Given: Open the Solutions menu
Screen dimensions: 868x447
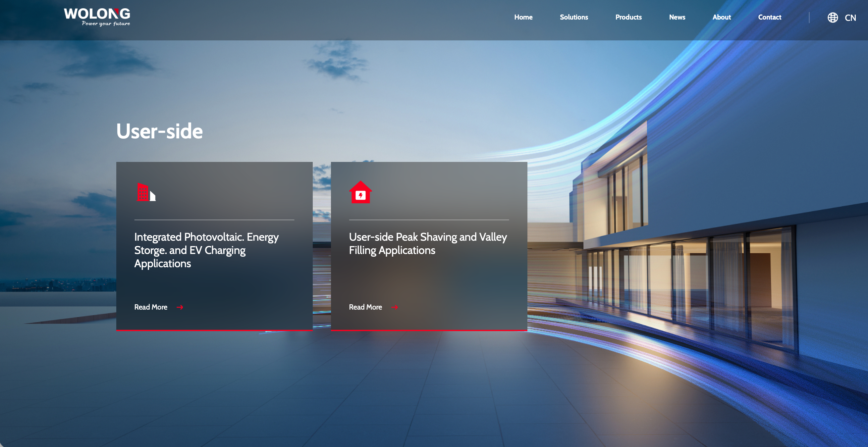Looking at the screenshot, I should (574, 17).
